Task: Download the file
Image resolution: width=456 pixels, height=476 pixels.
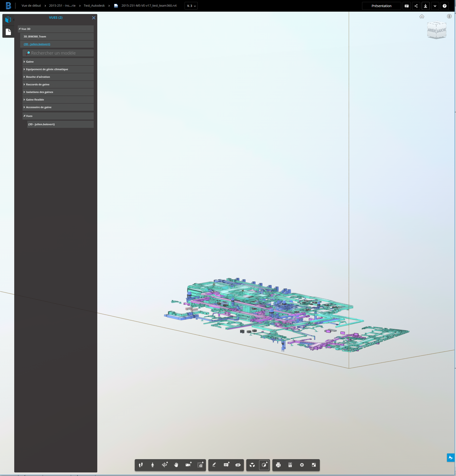Action: coord(425,6)
